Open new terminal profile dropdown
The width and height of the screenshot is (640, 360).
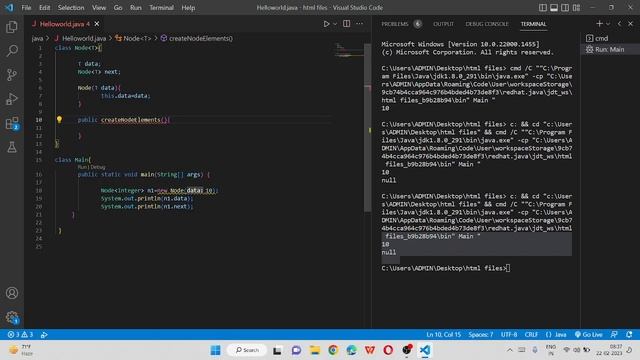pos(608,24)
